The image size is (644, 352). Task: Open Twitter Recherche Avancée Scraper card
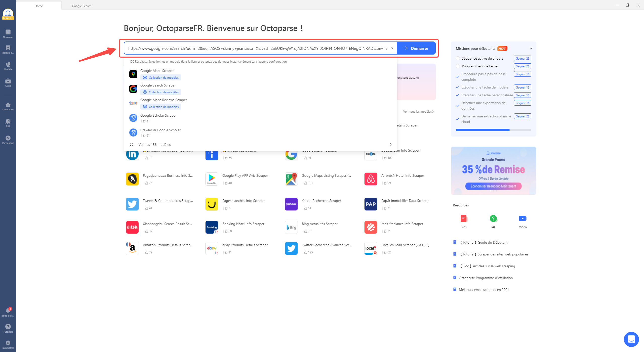tap(319, 248)
